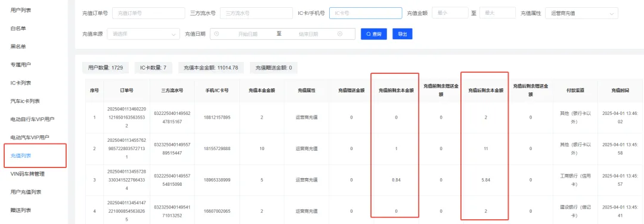Open VIN码车牌管理 in the sidebar

(27, 173)
